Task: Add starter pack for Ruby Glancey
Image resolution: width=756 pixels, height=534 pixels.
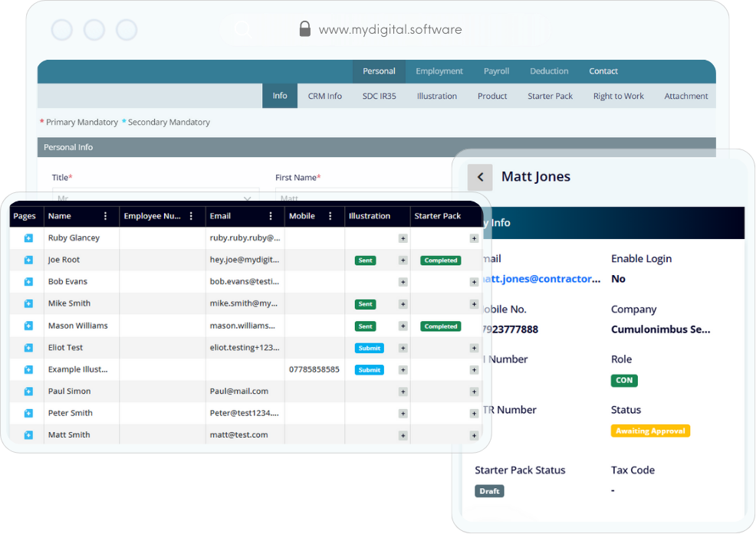Action: tap(474, 239)
